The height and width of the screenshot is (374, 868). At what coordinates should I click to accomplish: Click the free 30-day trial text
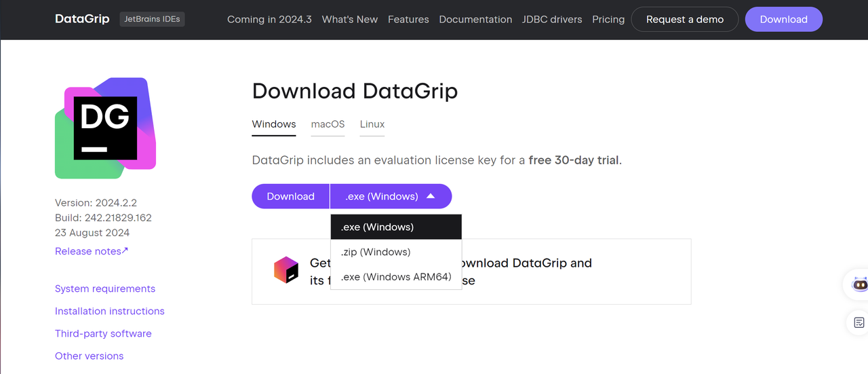[574, 160]
